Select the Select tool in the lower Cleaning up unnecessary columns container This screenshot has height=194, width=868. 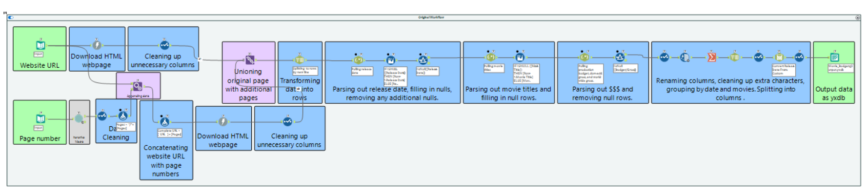pyautogui.click(x=287, y=121)
